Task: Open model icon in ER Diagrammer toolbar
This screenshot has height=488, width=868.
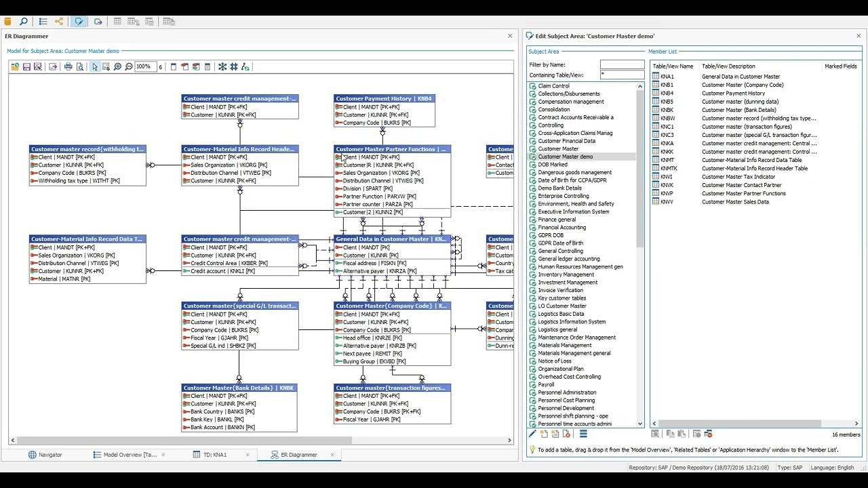Action: pyautogui.click(x=15, y=67)
